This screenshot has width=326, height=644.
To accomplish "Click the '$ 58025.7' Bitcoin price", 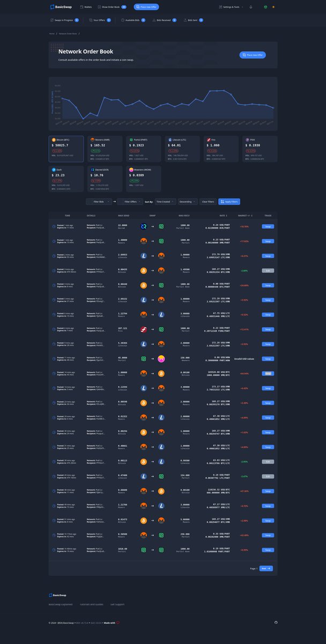I will (60, 145).
